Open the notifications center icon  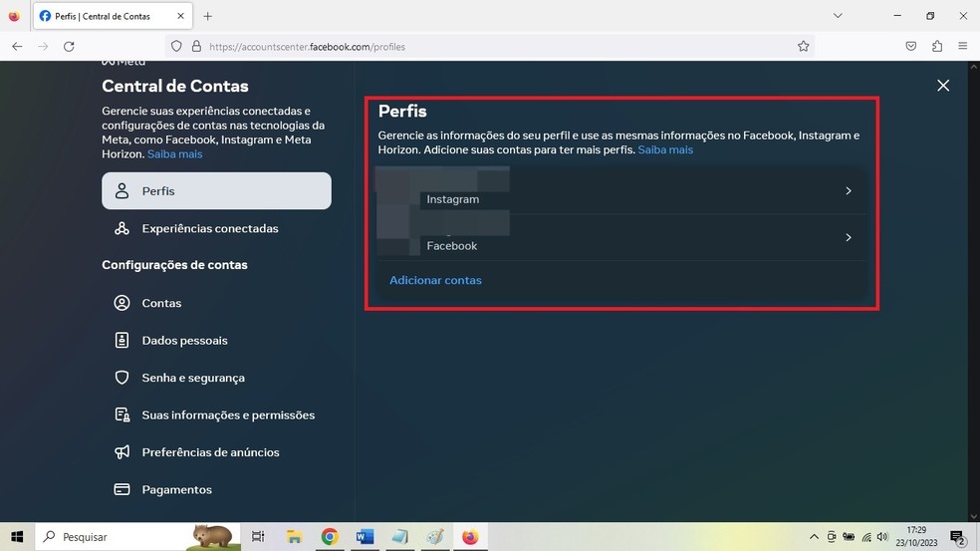point(957,537)
